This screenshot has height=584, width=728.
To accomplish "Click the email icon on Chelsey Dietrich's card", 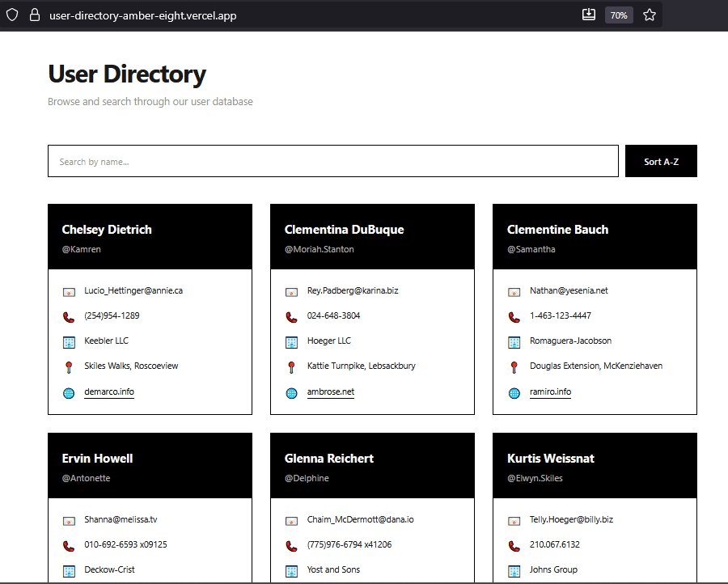I will [69, 291].
